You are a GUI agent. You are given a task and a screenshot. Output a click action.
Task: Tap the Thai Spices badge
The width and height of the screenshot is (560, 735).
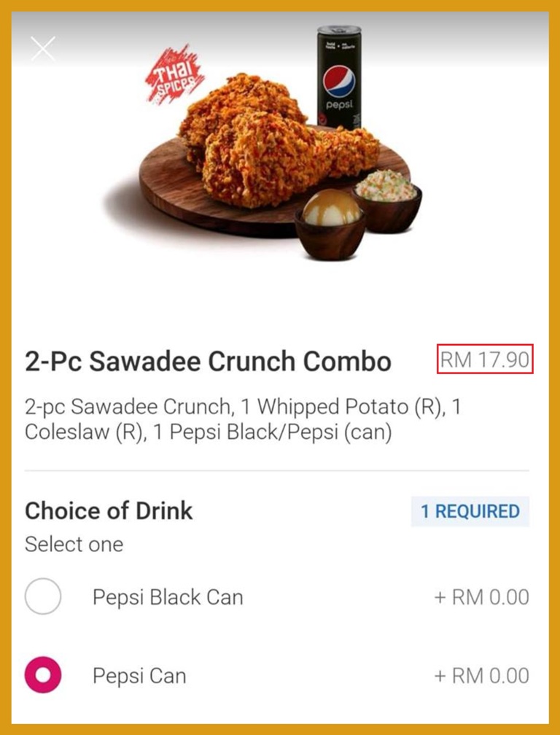[175, 75]
